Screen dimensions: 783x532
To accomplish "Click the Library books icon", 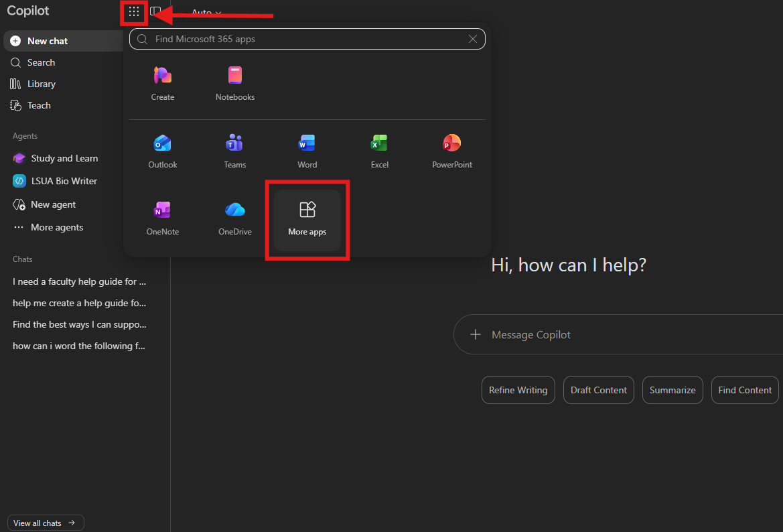I will (x=15, y=84).
